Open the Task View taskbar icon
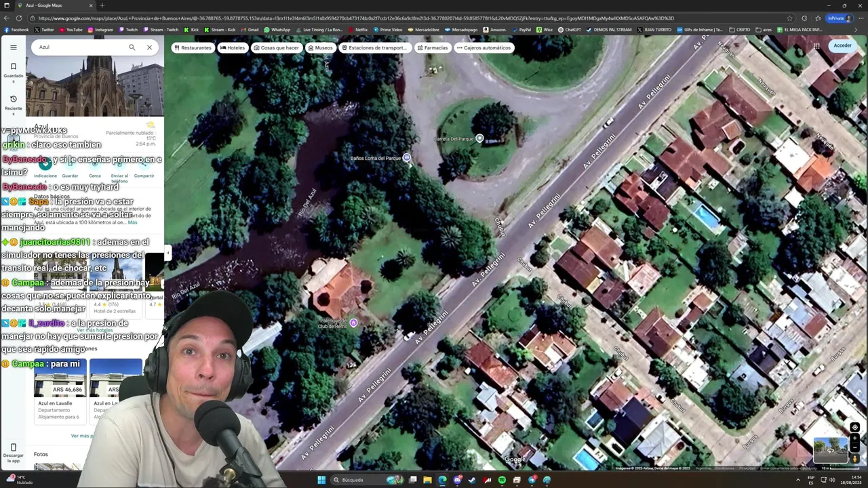The height and width of the screenshot is (488, 868). click(412, 480)
